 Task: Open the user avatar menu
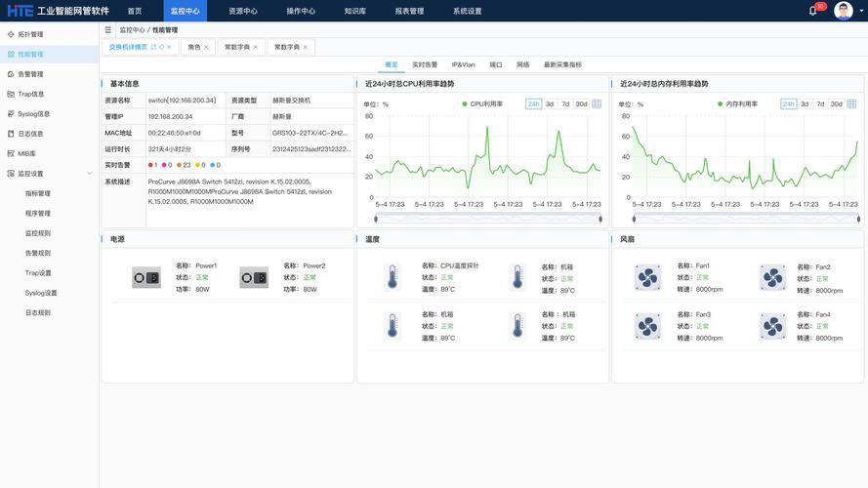click(843, 11)
